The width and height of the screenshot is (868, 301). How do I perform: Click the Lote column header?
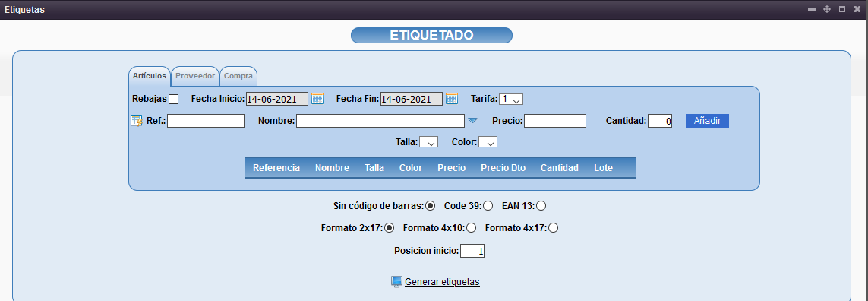tap(604, 168)
